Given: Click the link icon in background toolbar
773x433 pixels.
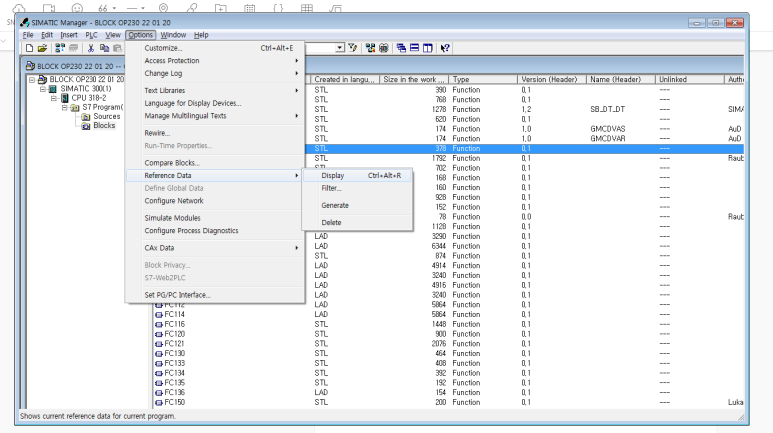Looking at the screenshot, I should click(192, 8).
